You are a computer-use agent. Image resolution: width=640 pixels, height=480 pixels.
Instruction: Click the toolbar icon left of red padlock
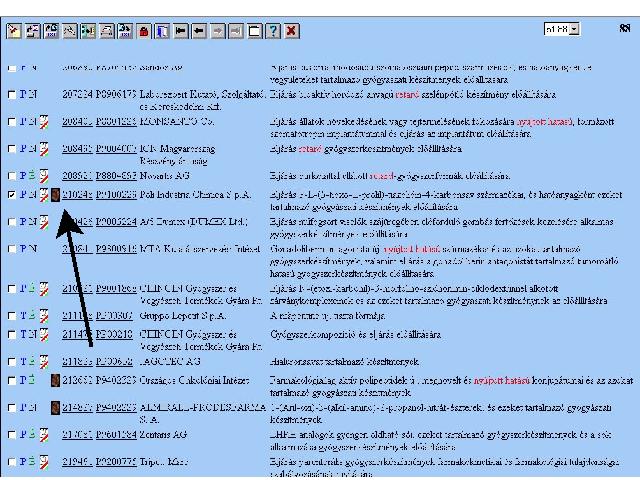[x=125, y=31]
